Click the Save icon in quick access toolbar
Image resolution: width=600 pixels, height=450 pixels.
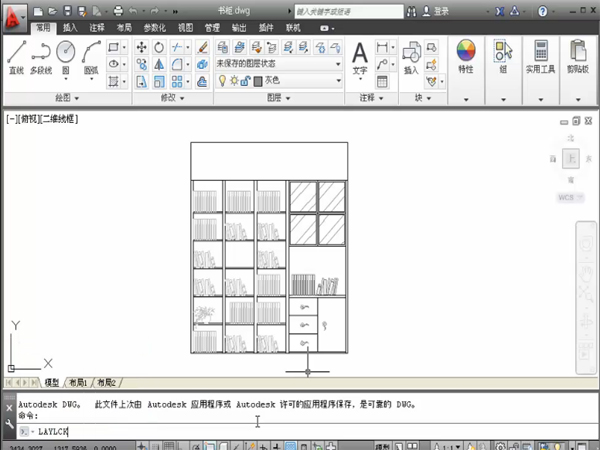coord(67,11)
